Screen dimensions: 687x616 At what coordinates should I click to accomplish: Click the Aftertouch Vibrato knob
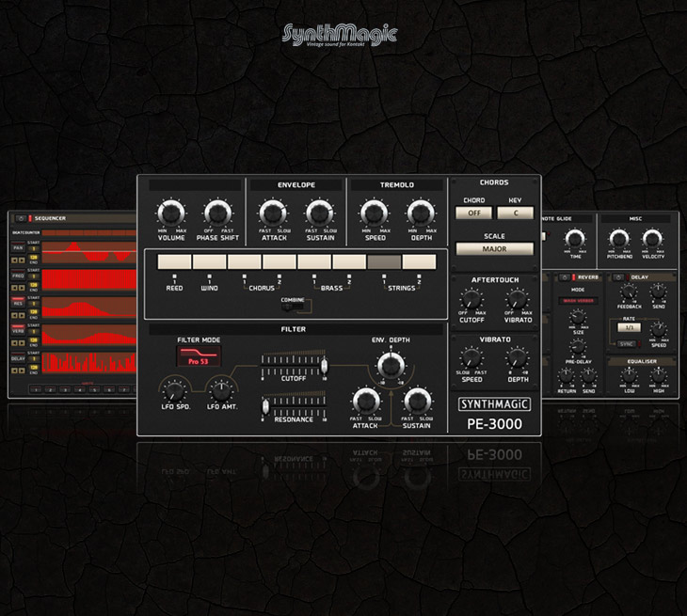point(517,300)
